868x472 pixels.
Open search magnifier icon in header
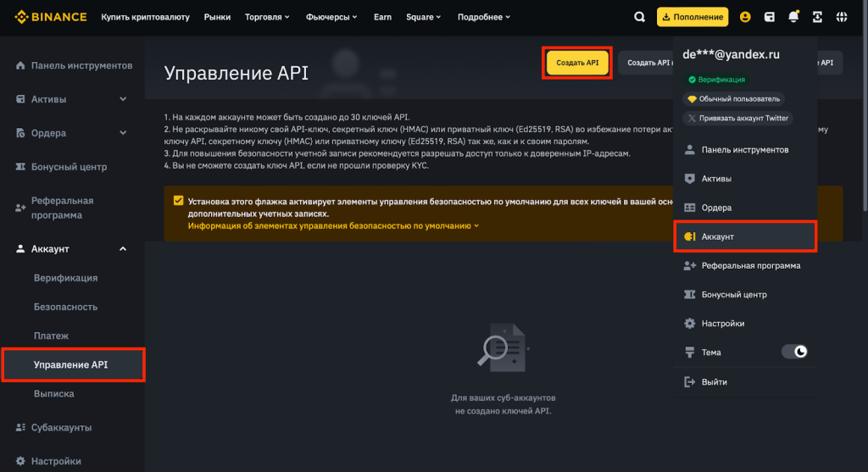(x=639, y=17)
